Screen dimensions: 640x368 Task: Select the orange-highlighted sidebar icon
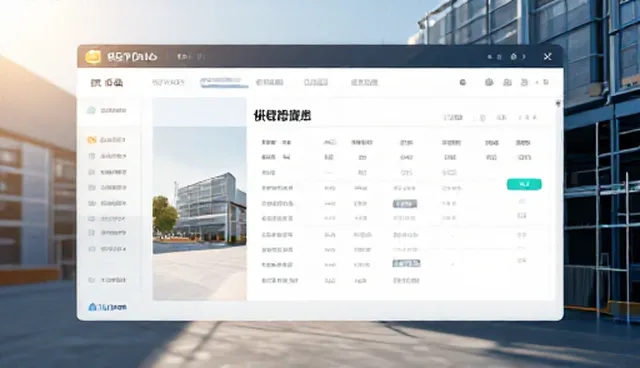click(92, 140)
